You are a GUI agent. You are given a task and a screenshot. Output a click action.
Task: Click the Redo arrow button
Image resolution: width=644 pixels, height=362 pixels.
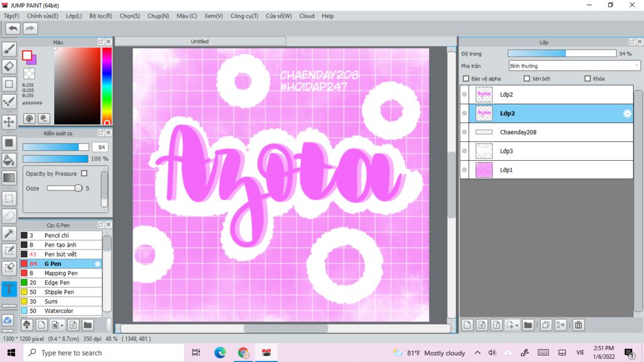coord(30,28)
